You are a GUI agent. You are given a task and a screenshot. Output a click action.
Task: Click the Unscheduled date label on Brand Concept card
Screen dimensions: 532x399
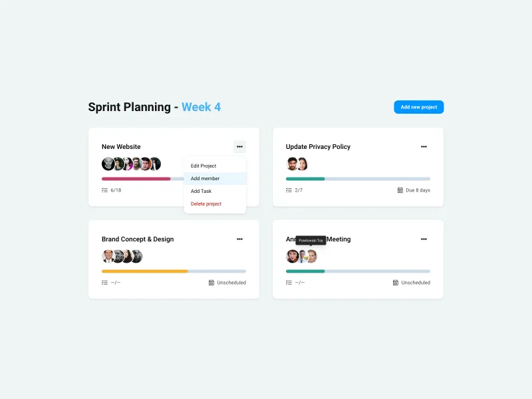click(x=231, y=282)
